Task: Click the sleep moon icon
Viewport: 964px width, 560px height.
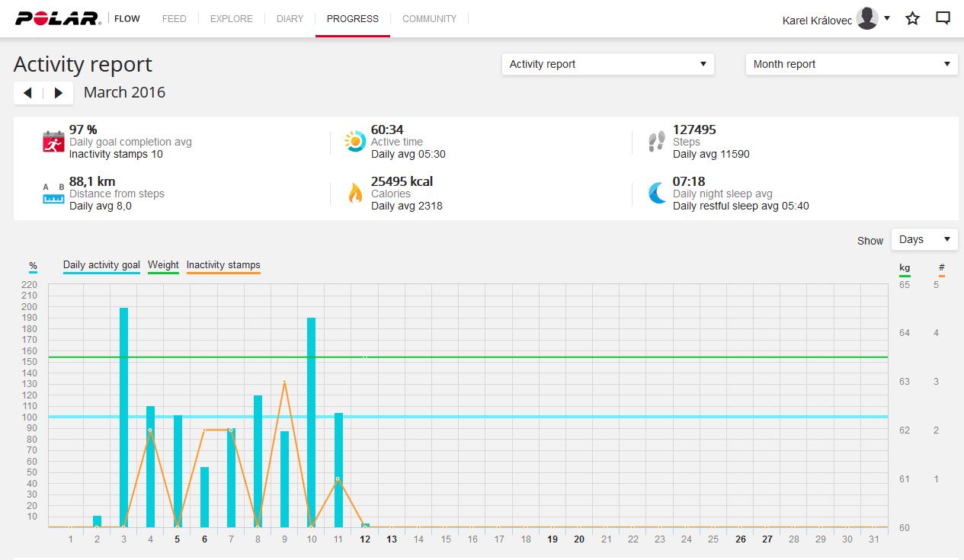Action: [656, 194]
